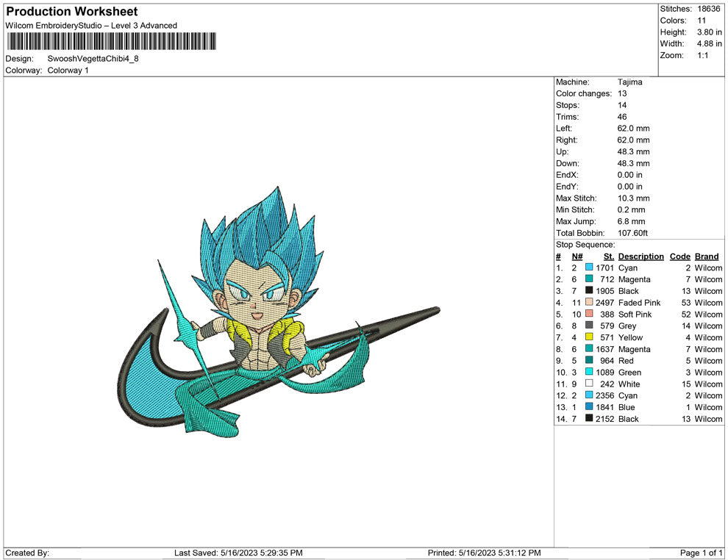728x560 pixels.
Task: Click the Cyan 2356 color swatch
Action: (589, 395)
